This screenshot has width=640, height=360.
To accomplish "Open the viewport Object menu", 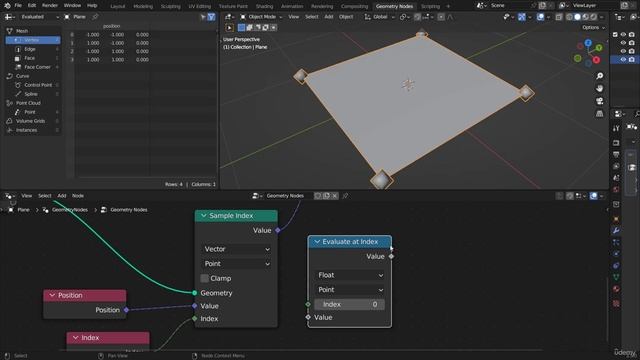I will coord(346,17).
